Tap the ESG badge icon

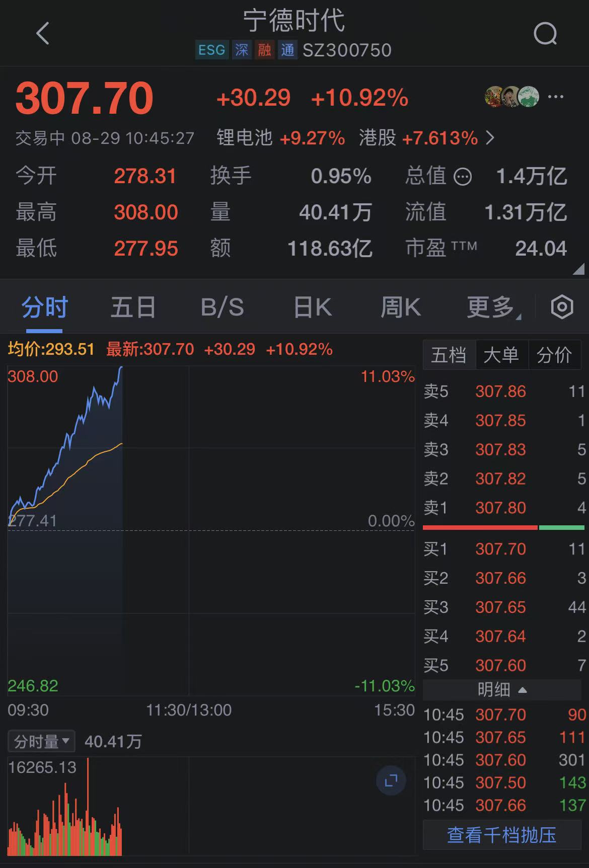coord(212,50)
